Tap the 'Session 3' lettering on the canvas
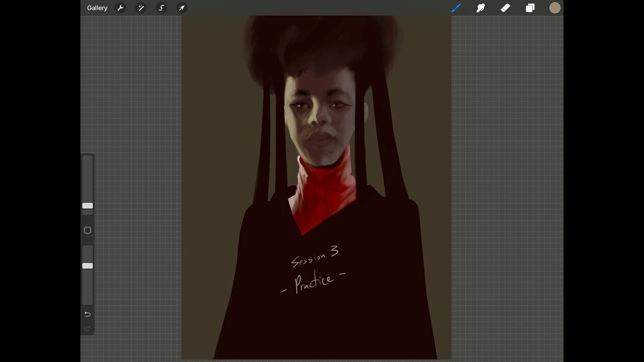 tap(315, 256)
